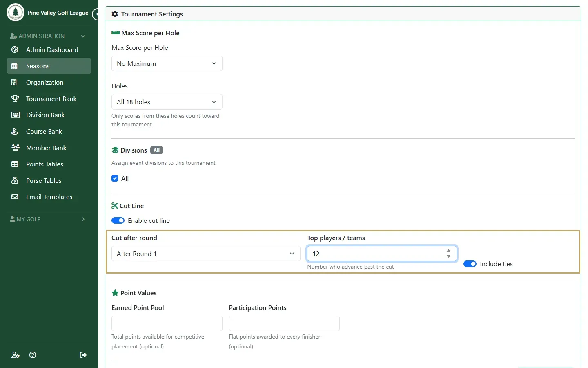
Task: Uncheck the All divisions checkbox
Action: 115,178
